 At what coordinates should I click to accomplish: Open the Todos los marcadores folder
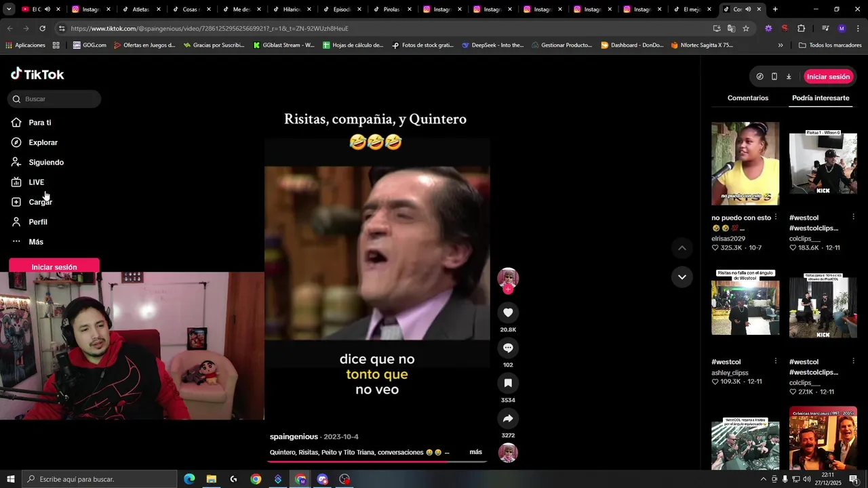[x=830, y=45]
